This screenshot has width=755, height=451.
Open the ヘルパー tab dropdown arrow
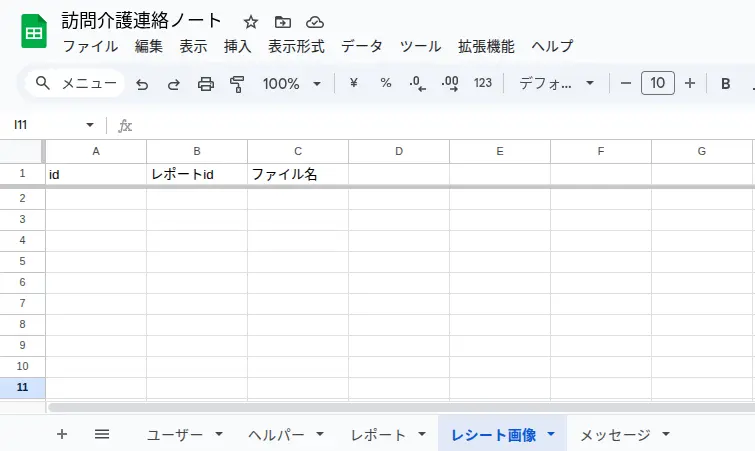(x=320, y=434)
